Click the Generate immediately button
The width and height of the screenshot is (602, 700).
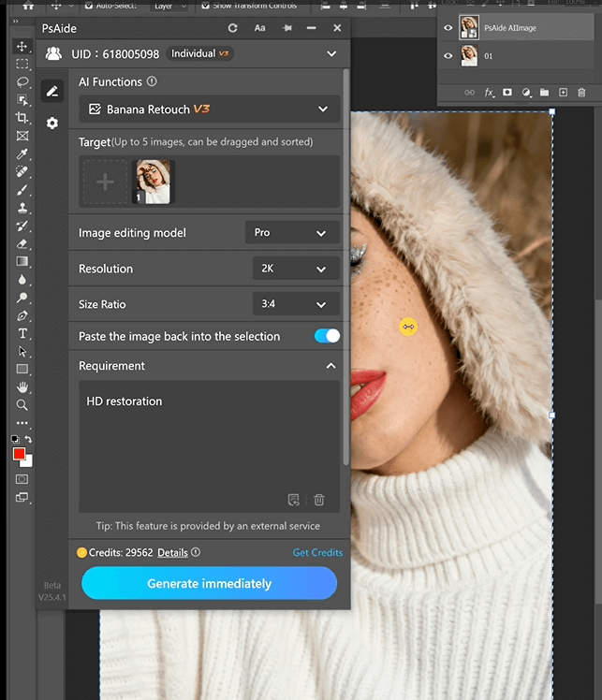click(x=209, y=583)
